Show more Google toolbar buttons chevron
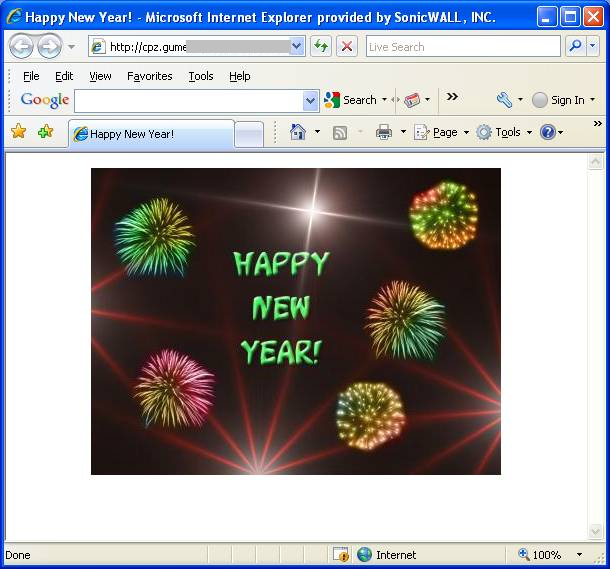The width and height of the screenshot is (610, 569). [x=452, y=96]
